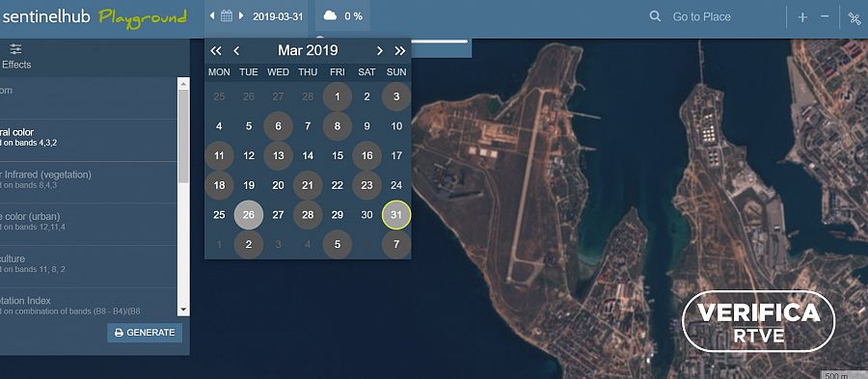Go to previous month in calendar
This screenshot has height=379, width=868.
pos(236,51)
